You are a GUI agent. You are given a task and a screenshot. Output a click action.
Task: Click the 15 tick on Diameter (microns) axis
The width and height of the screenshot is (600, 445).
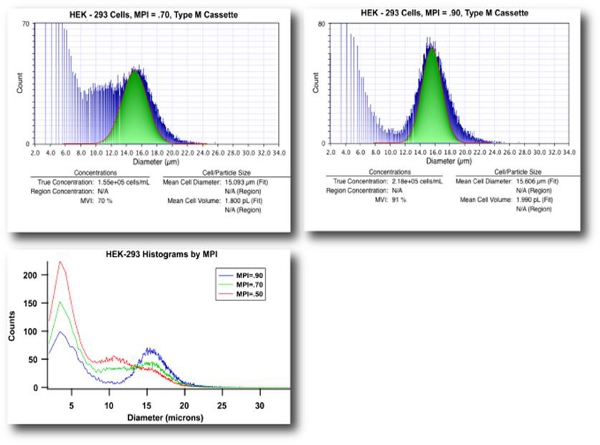click(x=147, y=405)
